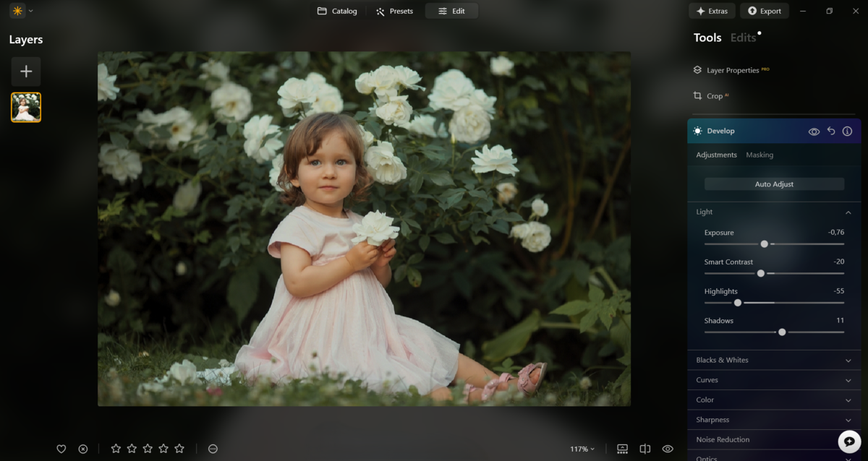Reset the Develop tool adjustments
This screenshot has width=868, height=461.
click(831, 131)
